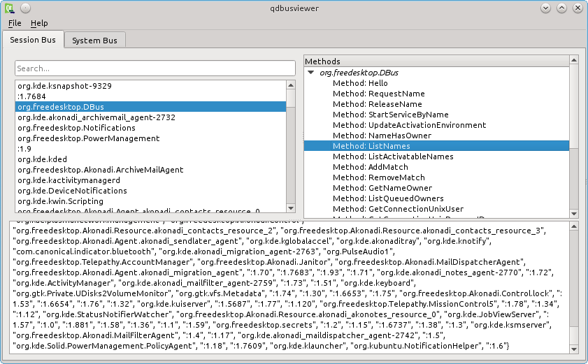
Task: Select Method: RequestName entry
Action: point(378,94)
